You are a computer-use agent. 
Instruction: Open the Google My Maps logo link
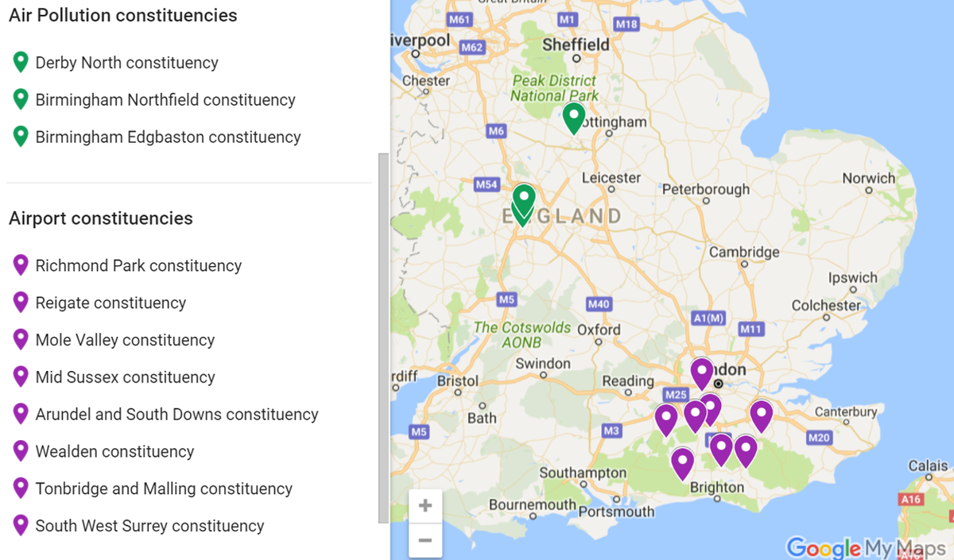pyautogui.click(x=866, y=547)
